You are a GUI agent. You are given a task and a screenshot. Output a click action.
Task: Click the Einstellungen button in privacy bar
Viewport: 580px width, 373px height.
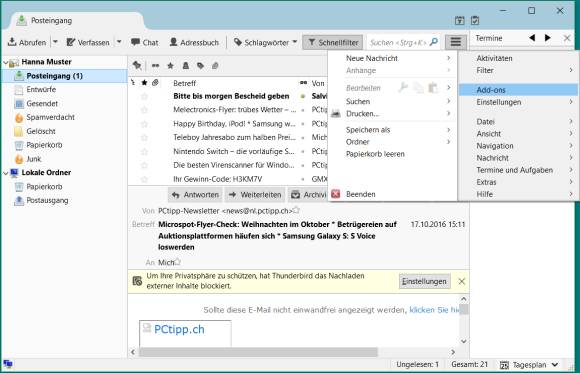point(425,282)
